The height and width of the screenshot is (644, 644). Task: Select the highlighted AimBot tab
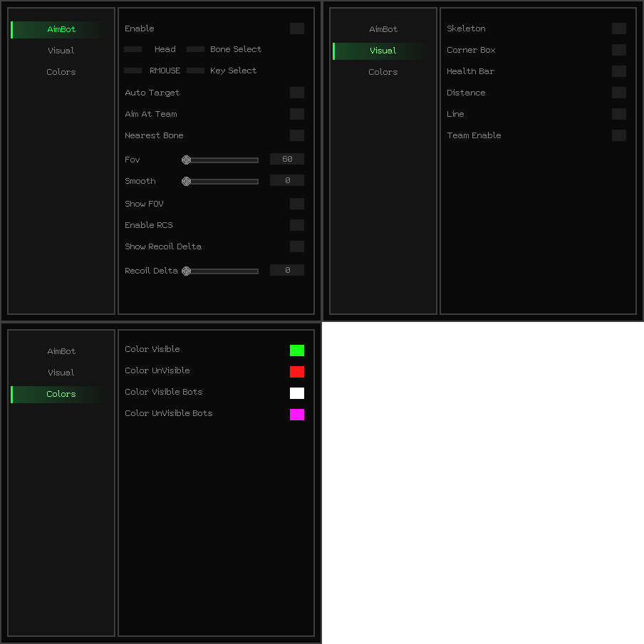pyautogui.click(x=61, y=29)
